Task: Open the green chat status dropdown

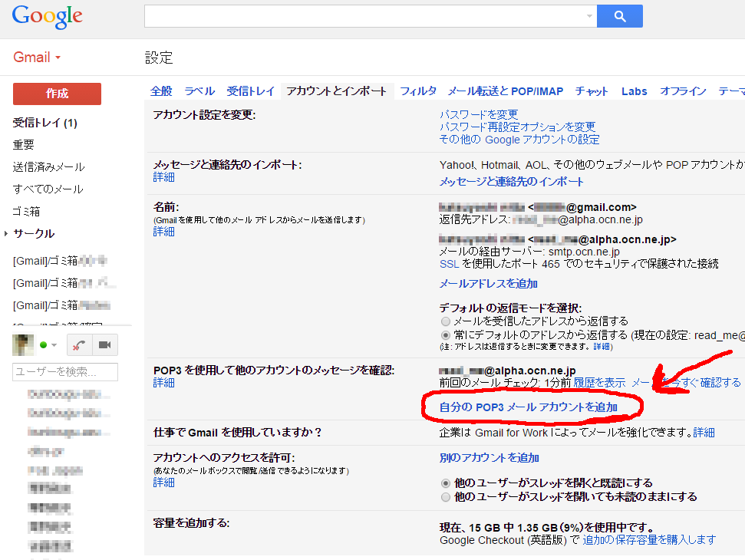Action: click(48, 345)
